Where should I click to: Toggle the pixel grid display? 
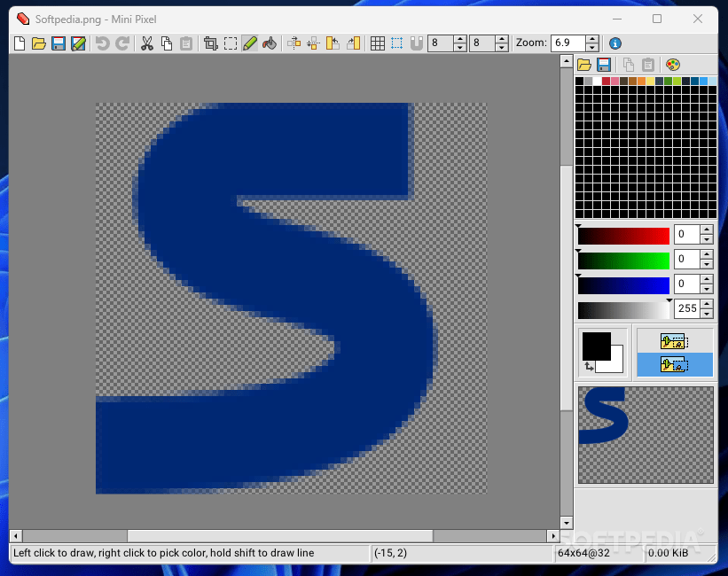tap(378, 43)
